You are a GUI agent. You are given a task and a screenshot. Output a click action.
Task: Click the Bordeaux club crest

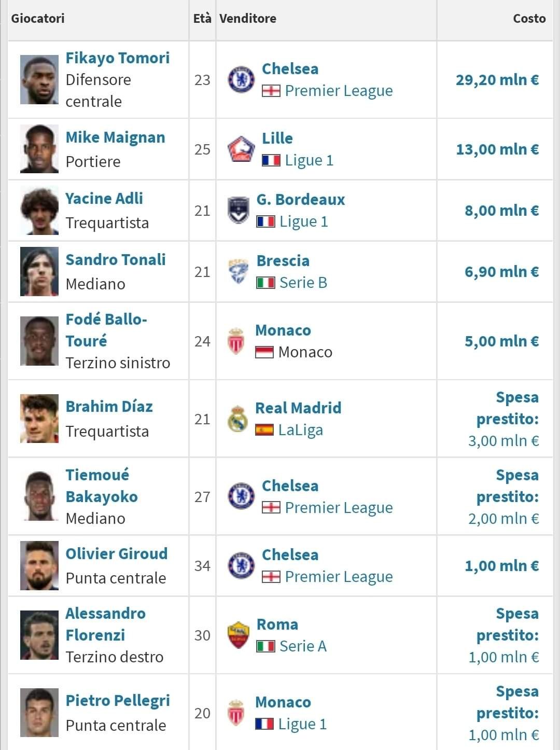[239, 211]
